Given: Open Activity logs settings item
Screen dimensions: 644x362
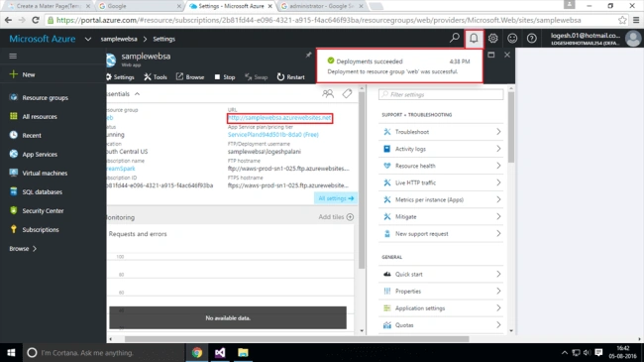Looking at the screenshot, I should pyautogui.click(x=441, y=149).
